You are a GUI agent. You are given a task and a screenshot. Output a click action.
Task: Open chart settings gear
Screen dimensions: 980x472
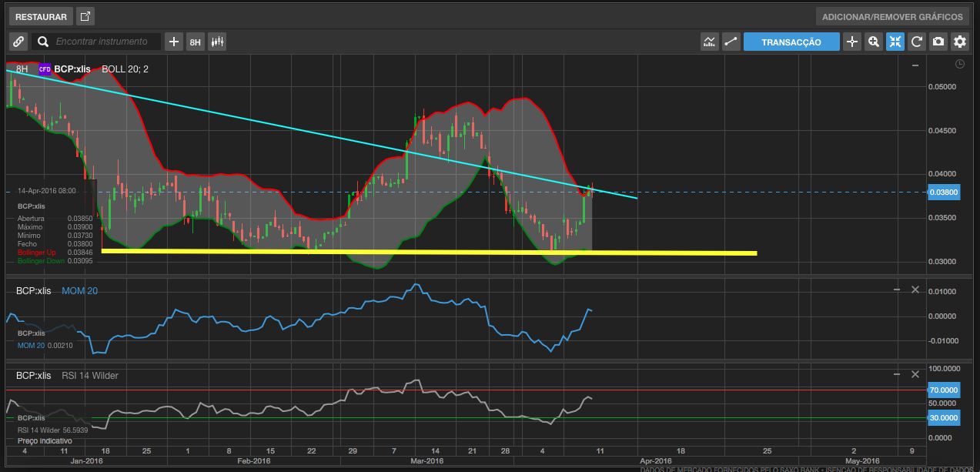coord(959,42)
